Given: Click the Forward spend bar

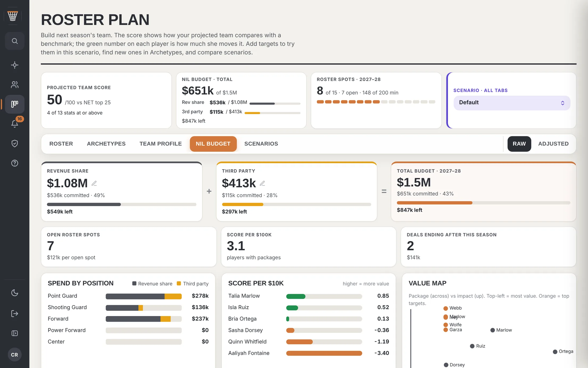Looking at the screenshot, I should point(144,319).
